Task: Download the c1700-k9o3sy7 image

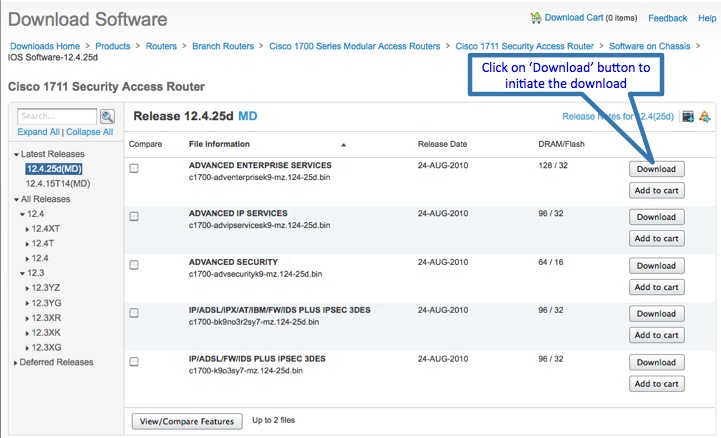Action: [657, 362]
